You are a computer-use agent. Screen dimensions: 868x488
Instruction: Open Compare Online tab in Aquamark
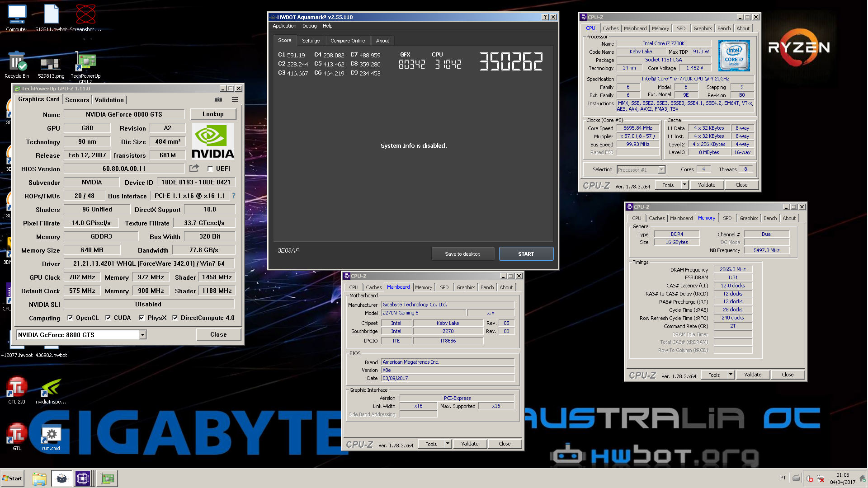pyautogui.click(x=347, y=41)
